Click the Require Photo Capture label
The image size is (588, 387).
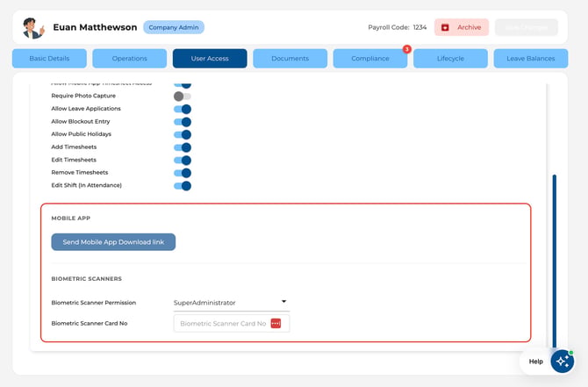(x=83, y=96)
